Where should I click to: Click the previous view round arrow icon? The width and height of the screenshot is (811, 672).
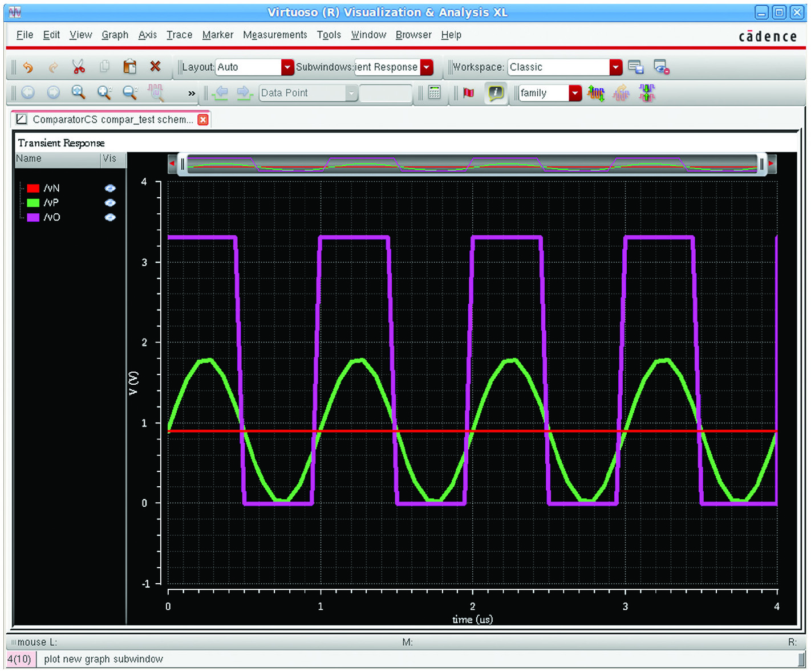tap(27, 92)
